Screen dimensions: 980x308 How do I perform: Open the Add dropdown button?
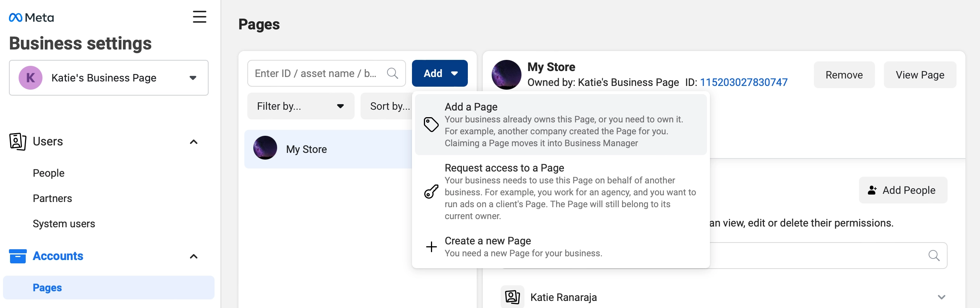coord(440,73)
